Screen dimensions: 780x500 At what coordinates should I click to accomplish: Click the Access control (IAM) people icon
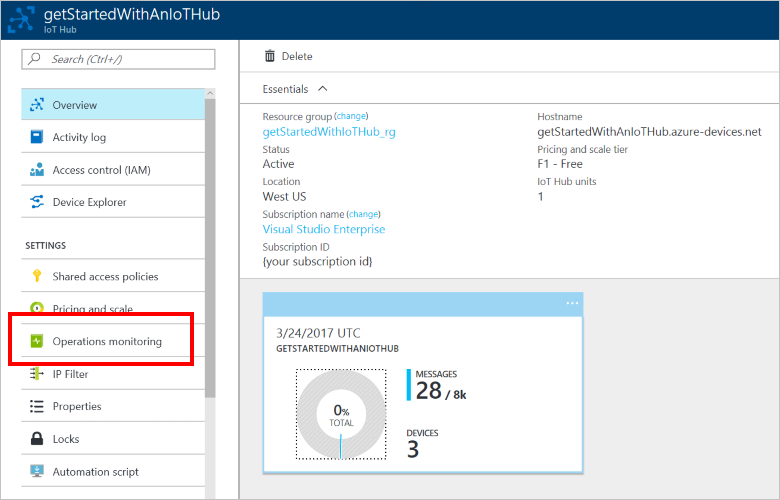pyautogui.click(x=37, y=170)
